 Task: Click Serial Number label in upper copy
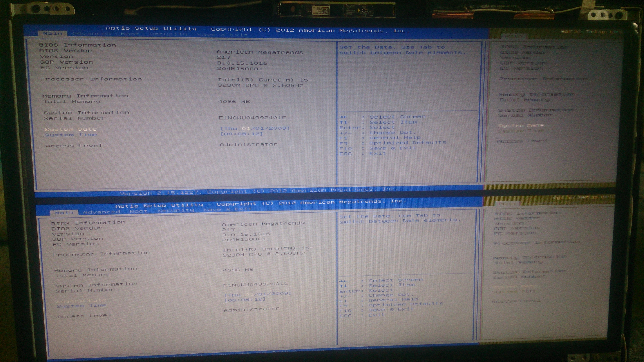coord(74,118)
